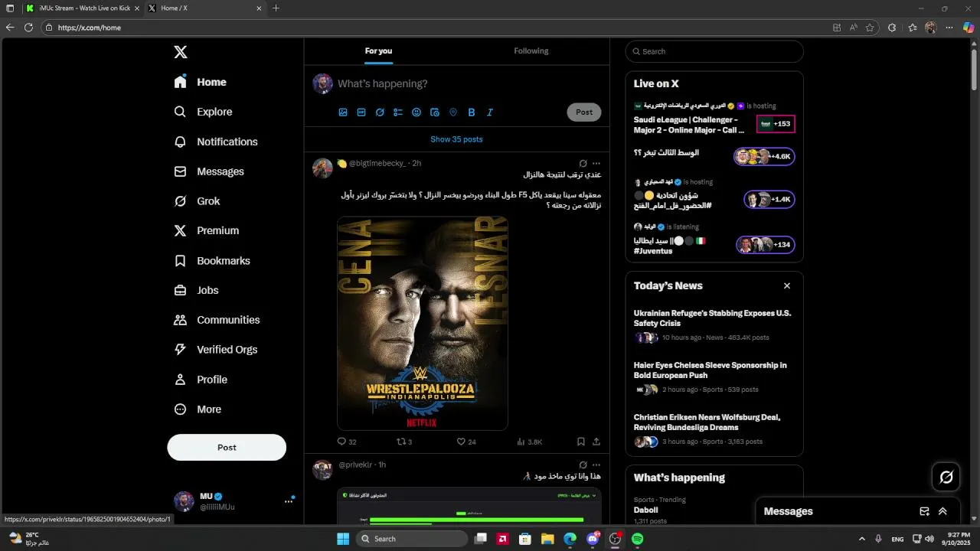The image size is (980, 551).
Task: Toggle bold text in composer
Action: tap(472, 112)
